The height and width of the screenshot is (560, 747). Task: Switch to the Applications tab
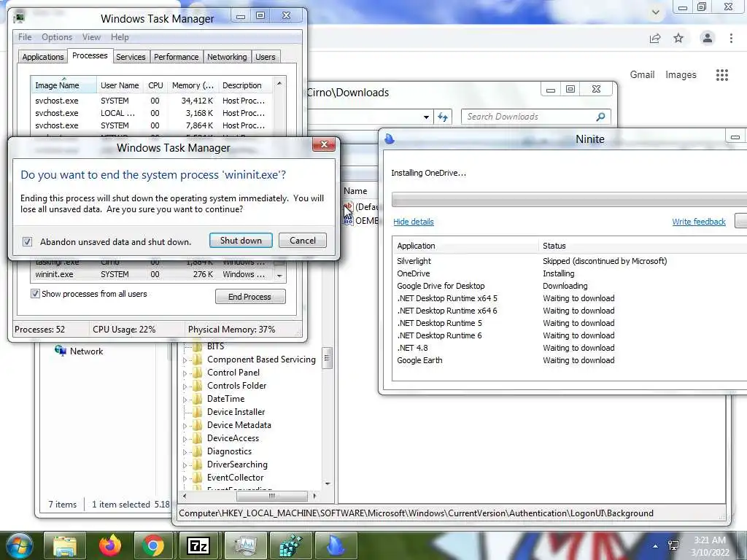(43, 57)
